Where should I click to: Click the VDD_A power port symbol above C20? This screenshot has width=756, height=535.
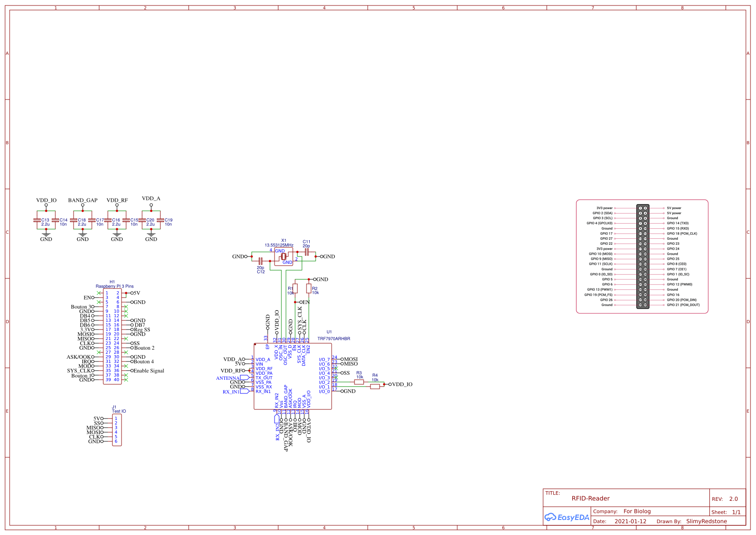pyautogui.click(x=151, y=204)
